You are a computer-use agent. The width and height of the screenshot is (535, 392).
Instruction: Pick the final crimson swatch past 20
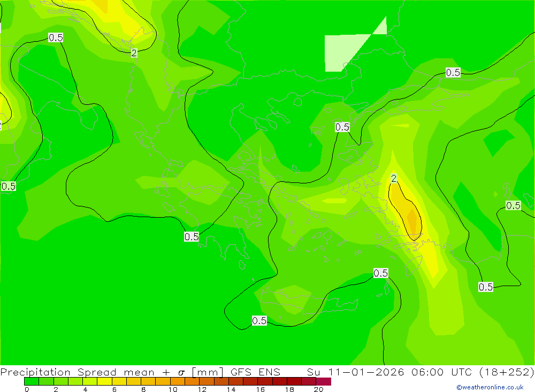(x=324, y=381)
